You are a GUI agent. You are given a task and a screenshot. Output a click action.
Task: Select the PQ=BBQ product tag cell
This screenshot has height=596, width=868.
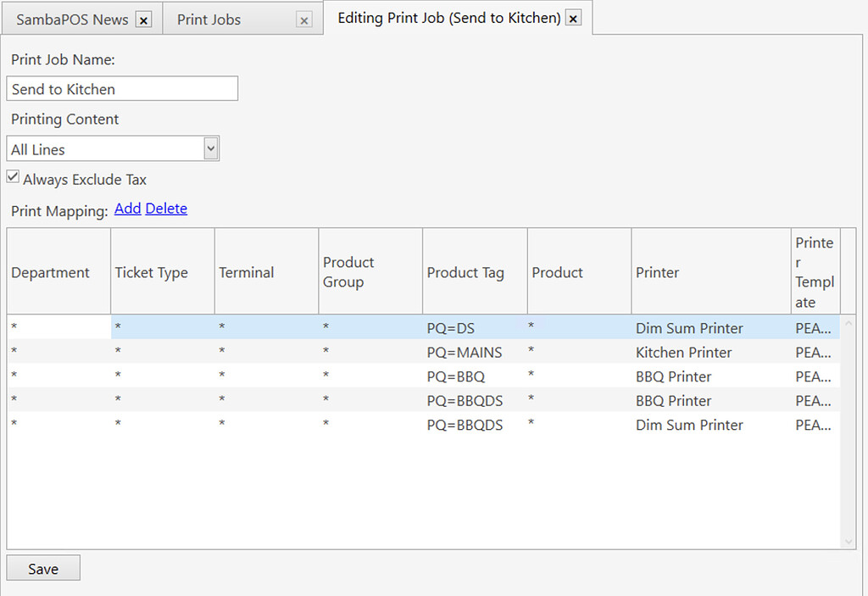click(456, 376)
